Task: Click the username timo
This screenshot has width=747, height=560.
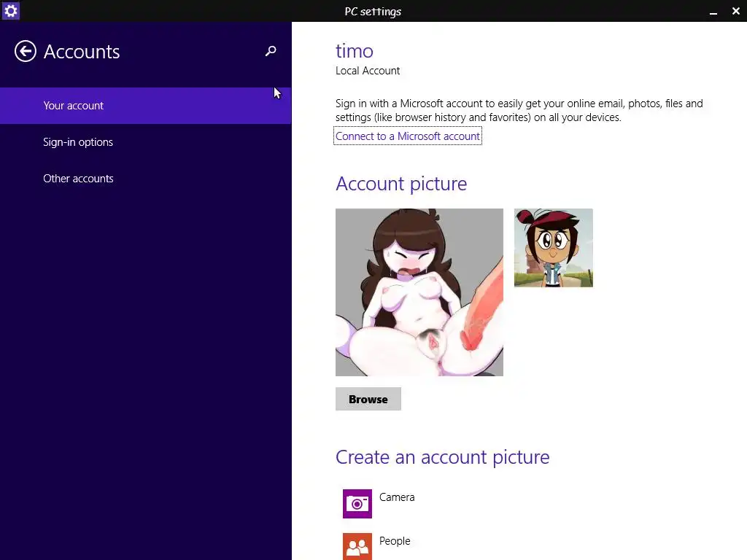Action: click(x=355, y=51)
